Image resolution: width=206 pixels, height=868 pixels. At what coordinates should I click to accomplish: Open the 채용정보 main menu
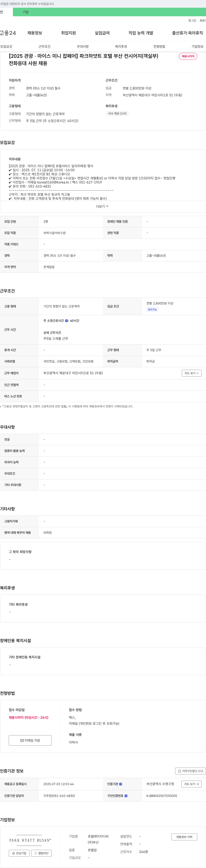(35, 33)
